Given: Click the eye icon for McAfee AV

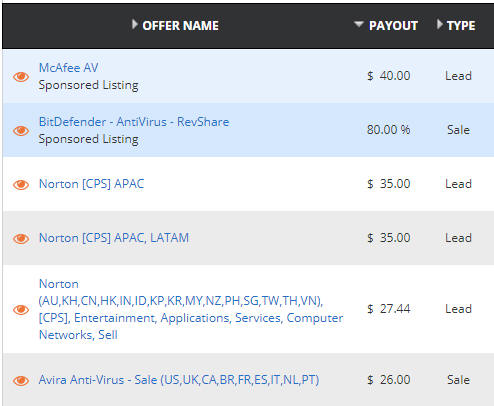Looking at the screenshot, I should 21,77.
